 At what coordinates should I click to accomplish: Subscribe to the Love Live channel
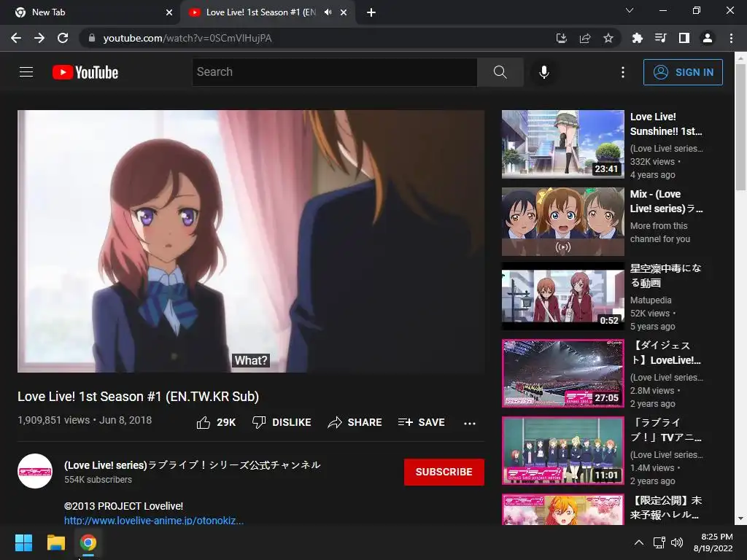(x=444, y=472)
